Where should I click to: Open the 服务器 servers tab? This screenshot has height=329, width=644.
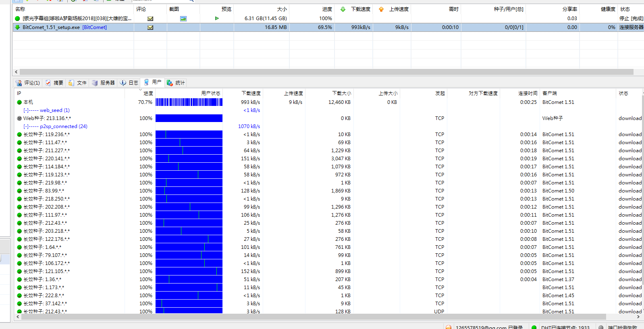[x=104, y=83]
